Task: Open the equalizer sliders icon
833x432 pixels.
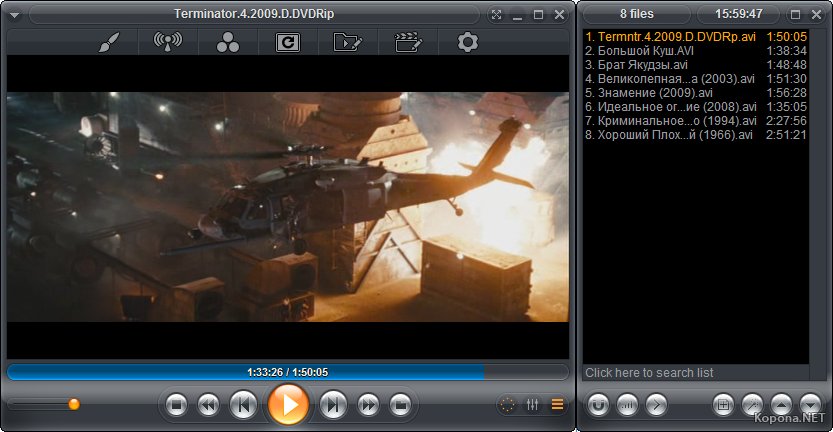Action: click(x=532, y=405)
